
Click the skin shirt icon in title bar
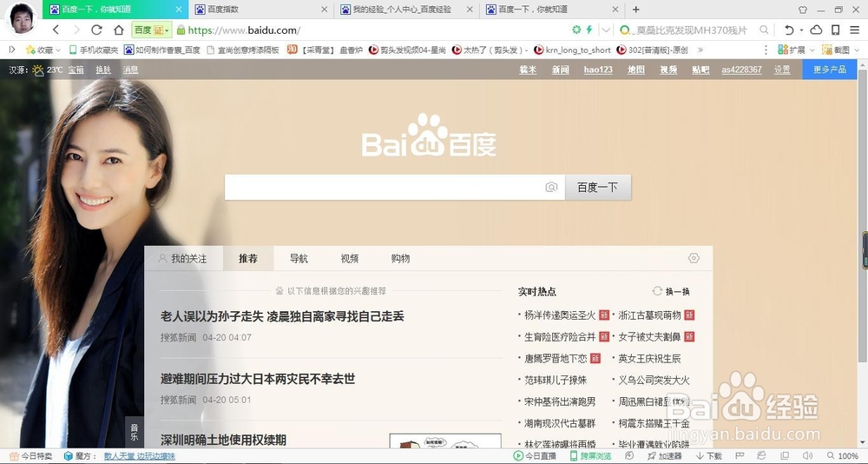[803, 10]
